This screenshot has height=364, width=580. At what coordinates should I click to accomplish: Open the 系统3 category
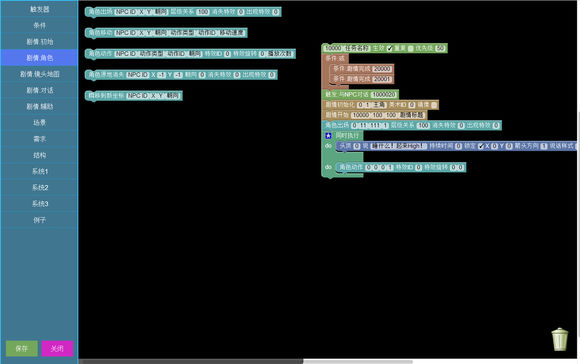[x=39, y=203]
